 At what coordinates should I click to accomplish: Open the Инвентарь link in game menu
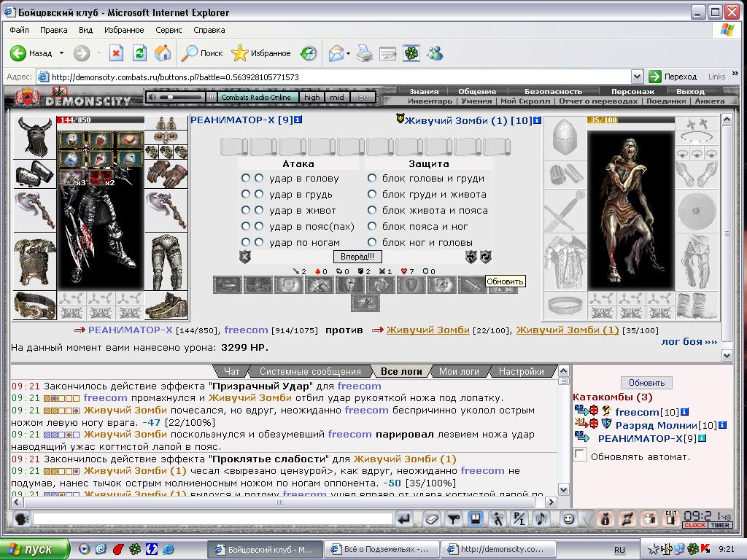[430, 101]
